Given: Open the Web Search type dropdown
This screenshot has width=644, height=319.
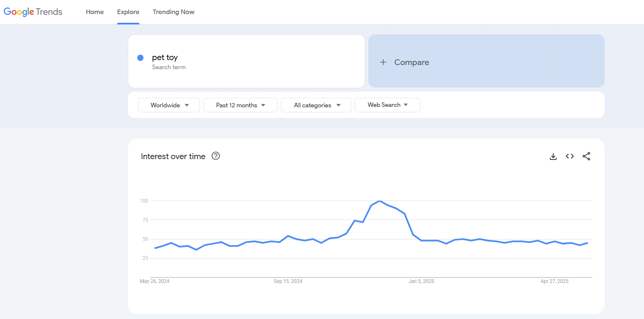Looking at the screenshot, I should pos(387,105).
